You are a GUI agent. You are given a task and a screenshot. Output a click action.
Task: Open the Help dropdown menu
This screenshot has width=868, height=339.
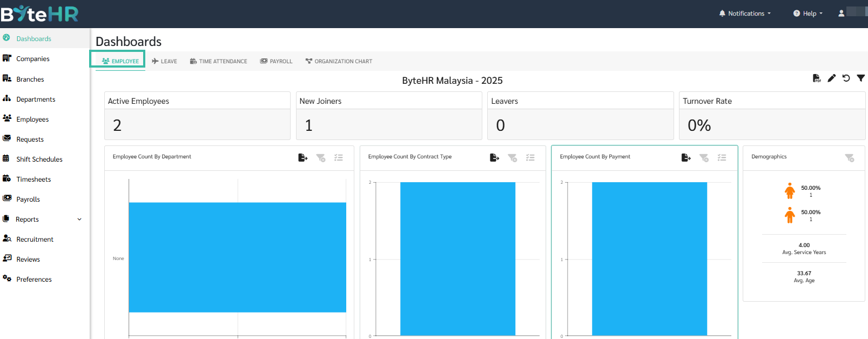[808, 14]
